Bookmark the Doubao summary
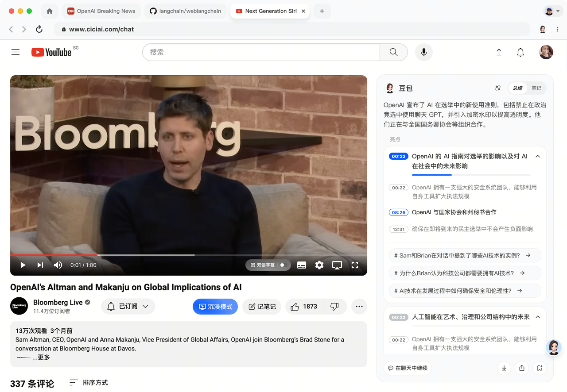 [540, 368]
